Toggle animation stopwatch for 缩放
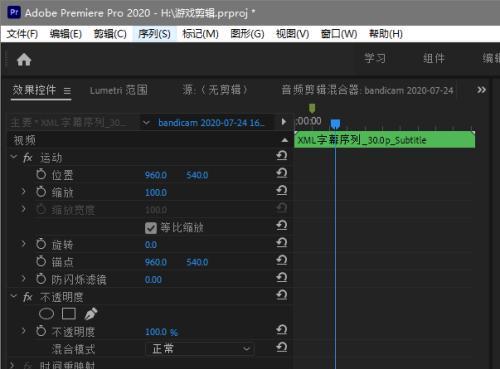Image resolution: width=500 pixels, height=369 pixels. click(x=41, y=192)
